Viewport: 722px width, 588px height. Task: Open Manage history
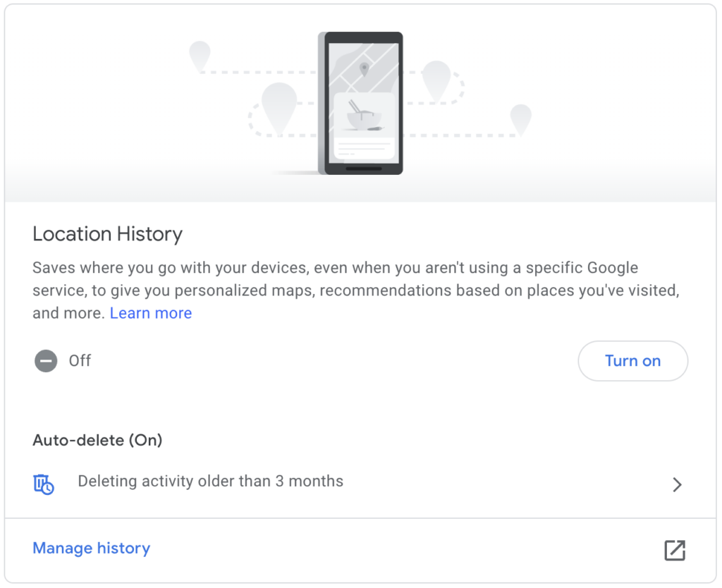(91, 548)
